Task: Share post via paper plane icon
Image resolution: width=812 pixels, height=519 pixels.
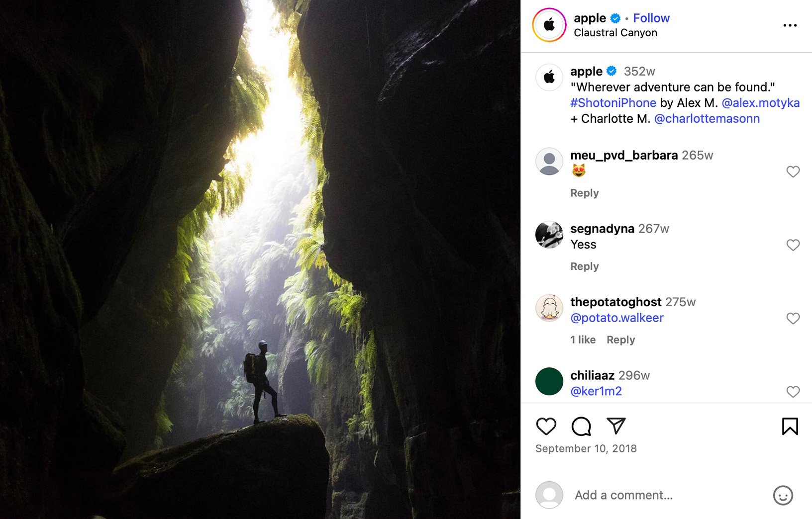Action: (x=616, y=426)
